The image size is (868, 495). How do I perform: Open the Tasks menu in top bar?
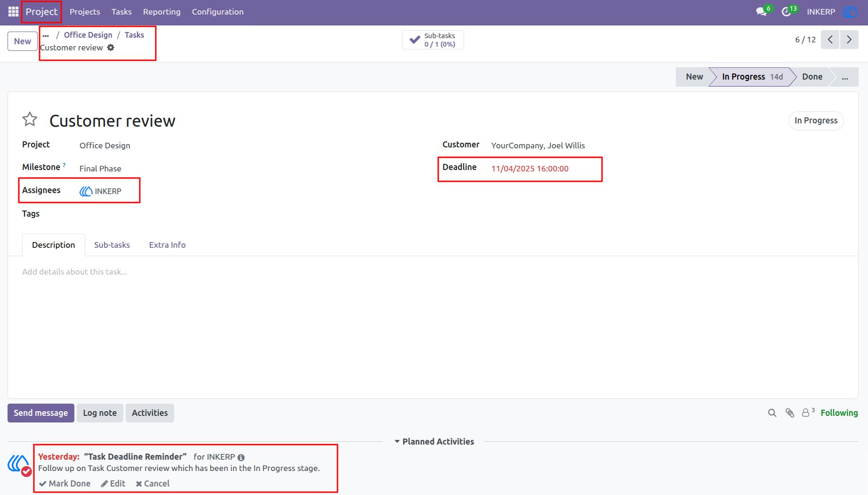point(121,12)
